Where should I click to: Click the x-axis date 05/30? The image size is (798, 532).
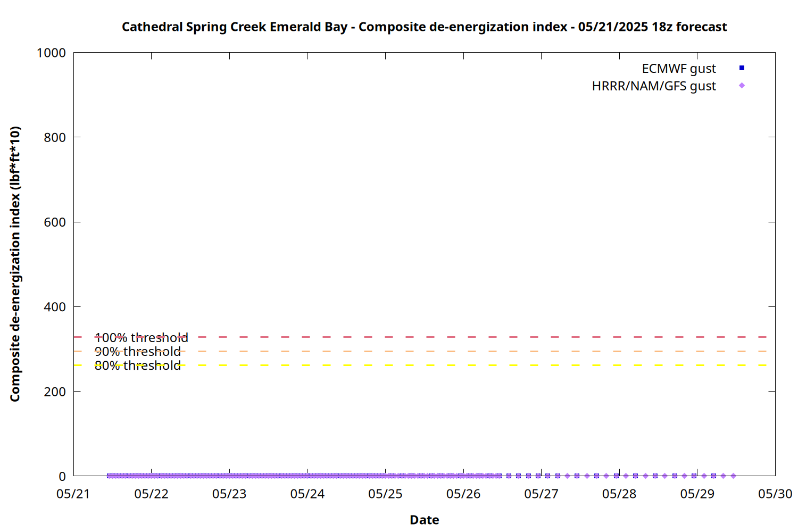click(775, 494)
